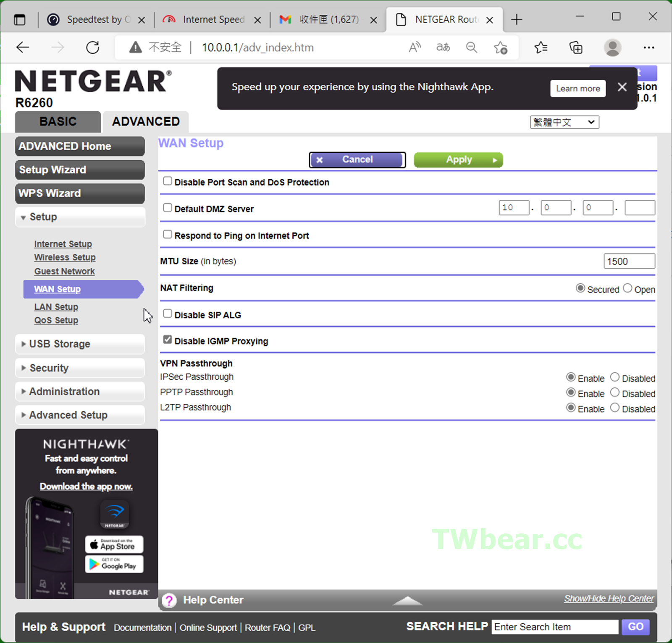Click the NETGEAR logo
This screenshot has width=672, height=643.
pos(93,81)
